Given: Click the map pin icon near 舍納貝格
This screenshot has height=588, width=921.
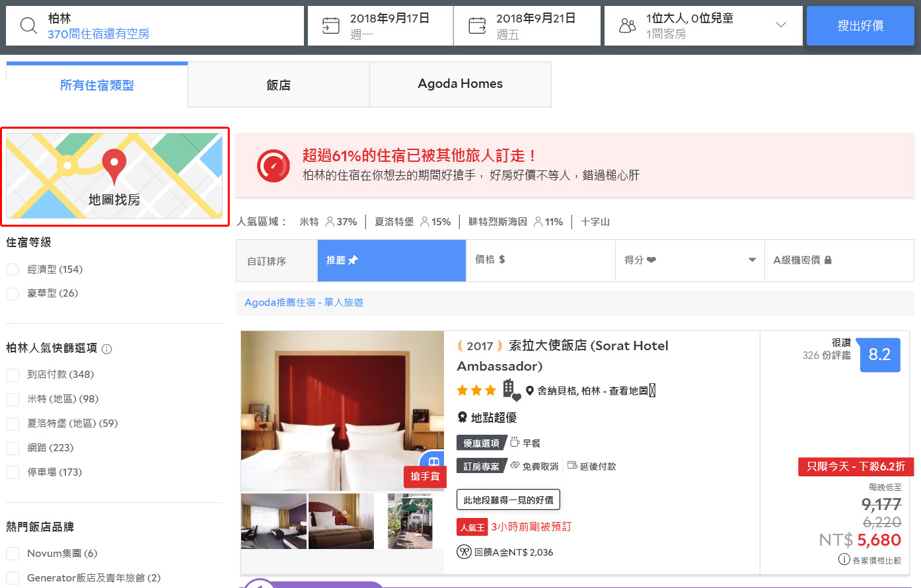Looking at the screenshot, I should (529, 390).
